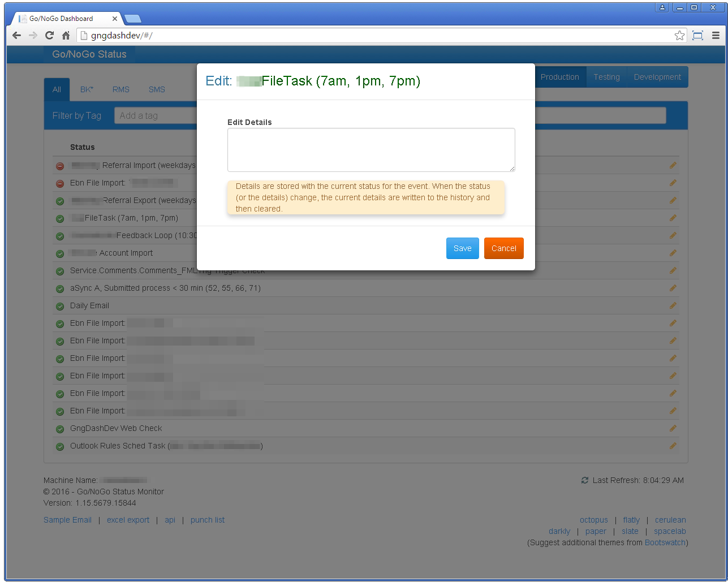The width and height of the screenshot is (728, 582).
Task: Click edit pencil for GngDashDev Web Check
Action: tap(673, 428)
